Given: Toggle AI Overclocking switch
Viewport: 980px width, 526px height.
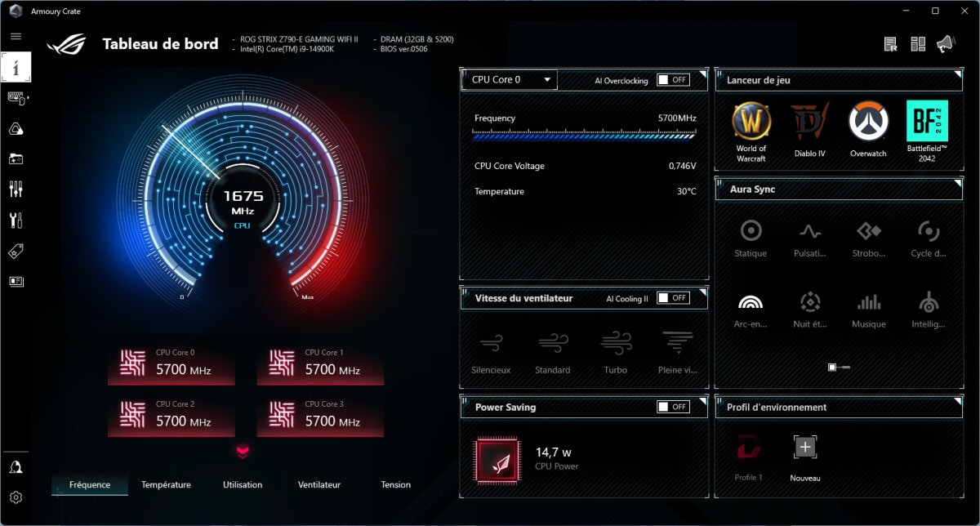Looking at the screenshot, I should [673, 80].
